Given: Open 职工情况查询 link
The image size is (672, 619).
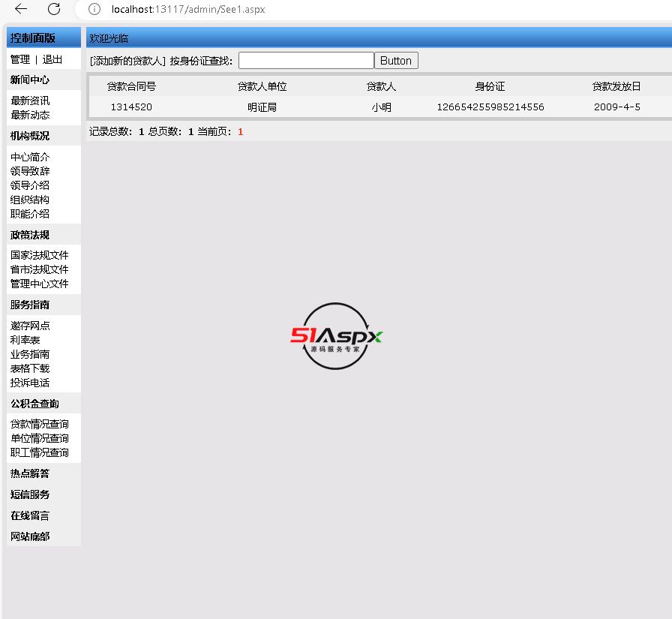Looking at the screenshot, I should [40, 452].
